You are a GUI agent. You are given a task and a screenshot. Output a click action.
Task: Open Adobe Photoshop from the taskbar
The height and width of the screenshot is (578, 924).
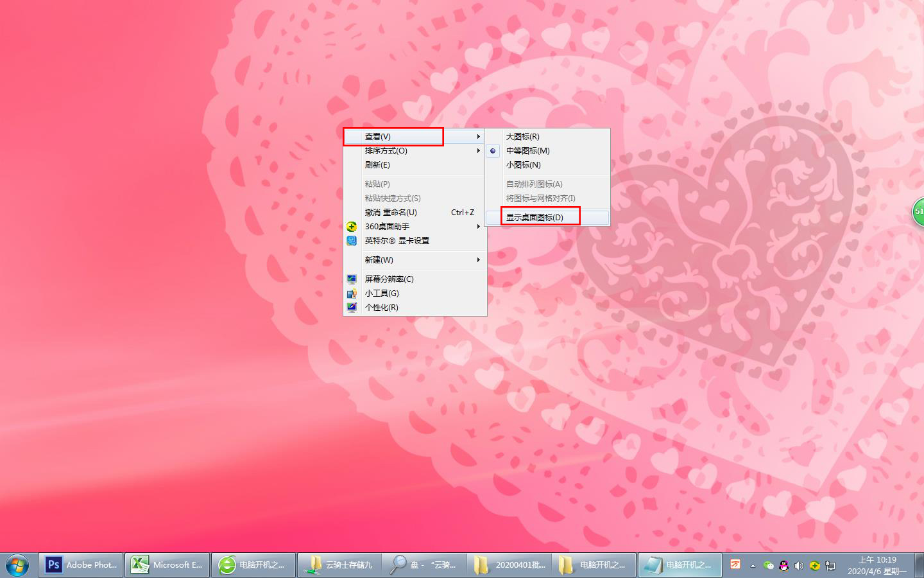coord(81,565)
